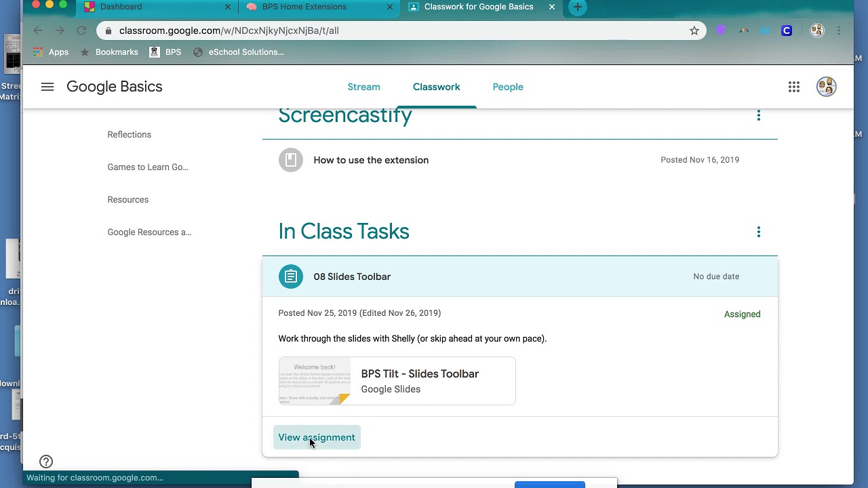The image size is (868, 488).
Task: Click the blue C extension icon
Action: click(x=787, y=30)
